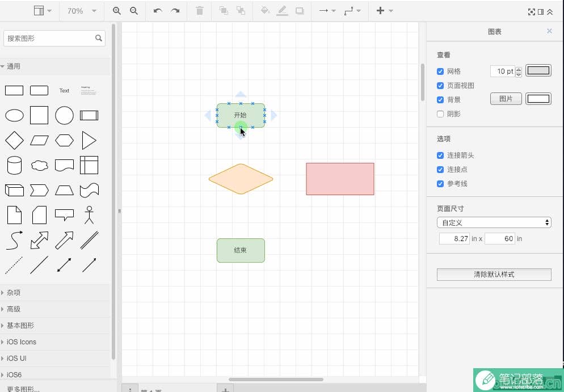Click the delete trash icon
The width and height of the screenshot is (564, 392).
pos(200,11)
